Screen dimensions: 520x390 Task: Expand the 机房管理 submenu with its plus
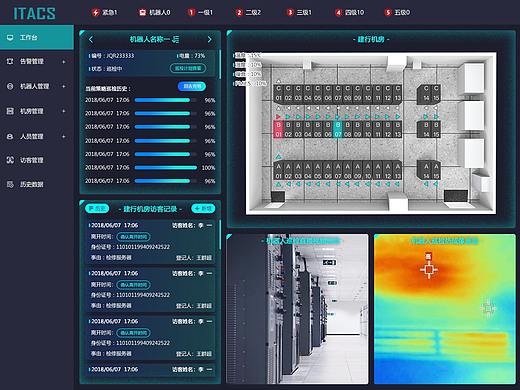tap(64, 111)
